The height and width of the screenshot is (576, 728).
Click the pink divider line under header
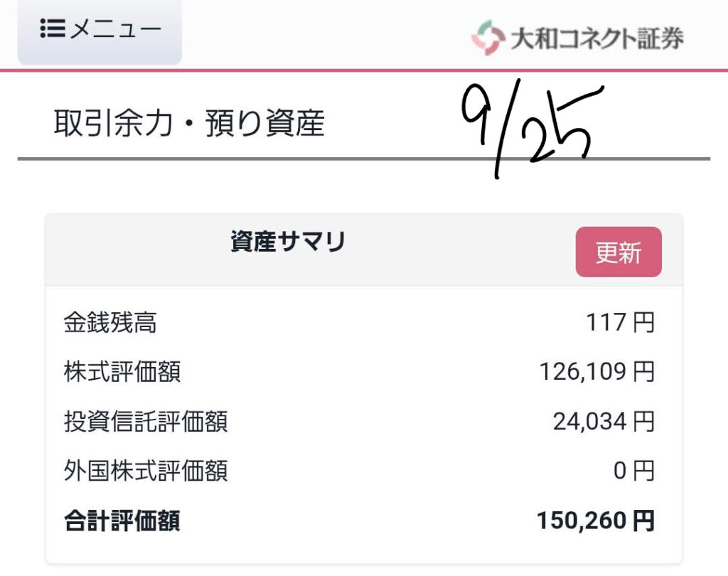point(364,70)
